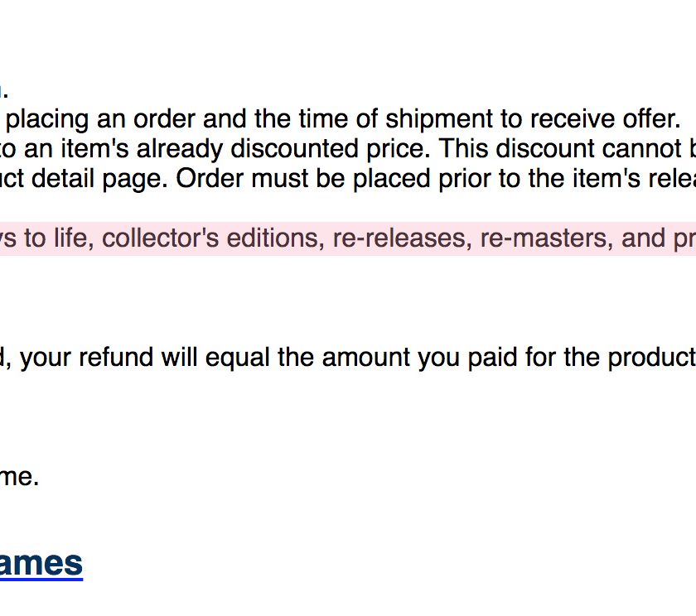This screenshot has width=696, height=616.
Task: Click the word 'product' in refund sentence
Action: [x=651, y=358]
